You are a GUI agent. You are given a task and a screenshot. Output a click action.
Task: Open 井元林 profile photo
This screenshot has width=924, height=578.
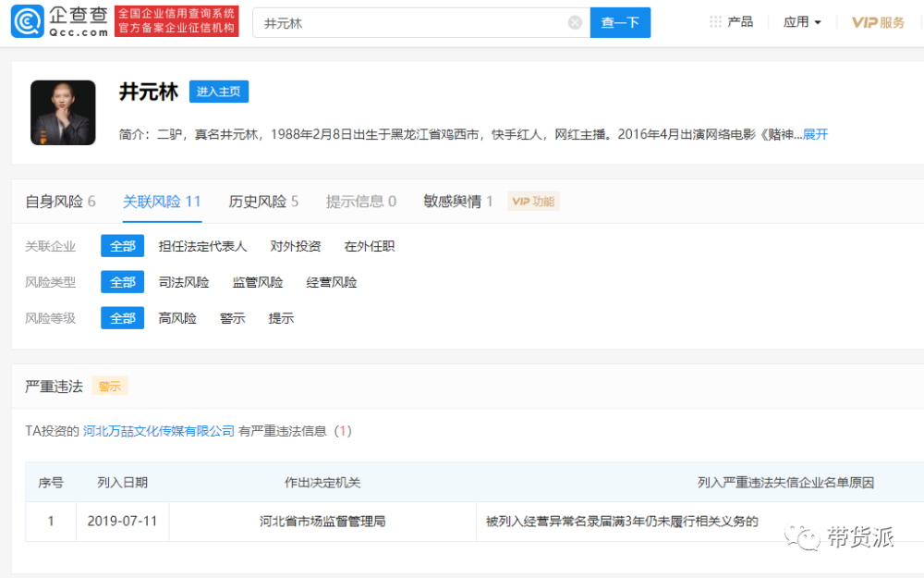point(63,113)
